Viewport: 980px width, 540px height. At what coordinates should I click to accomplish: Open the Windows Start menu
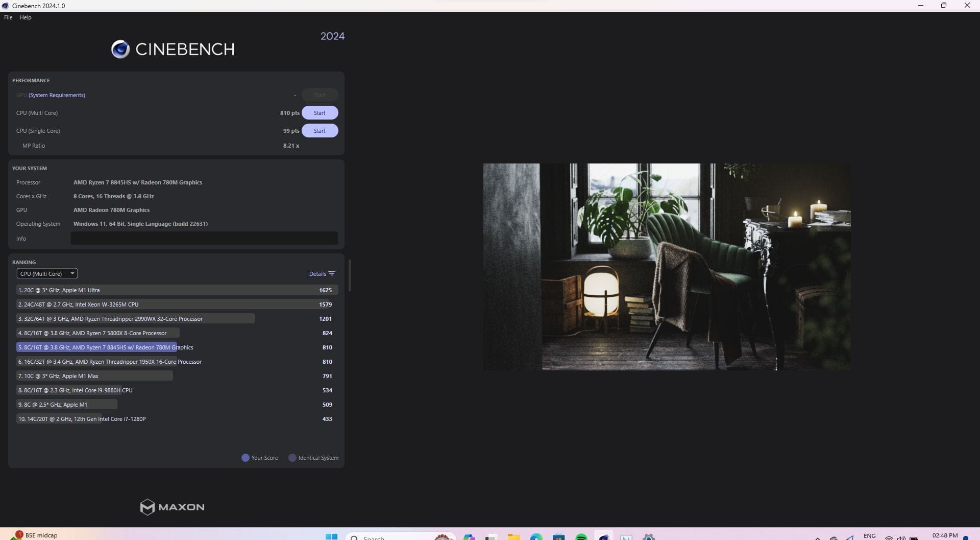point(331,536)
